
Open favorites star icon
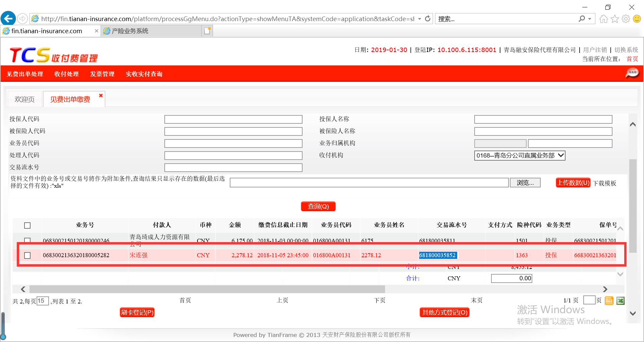click(614, 19)
